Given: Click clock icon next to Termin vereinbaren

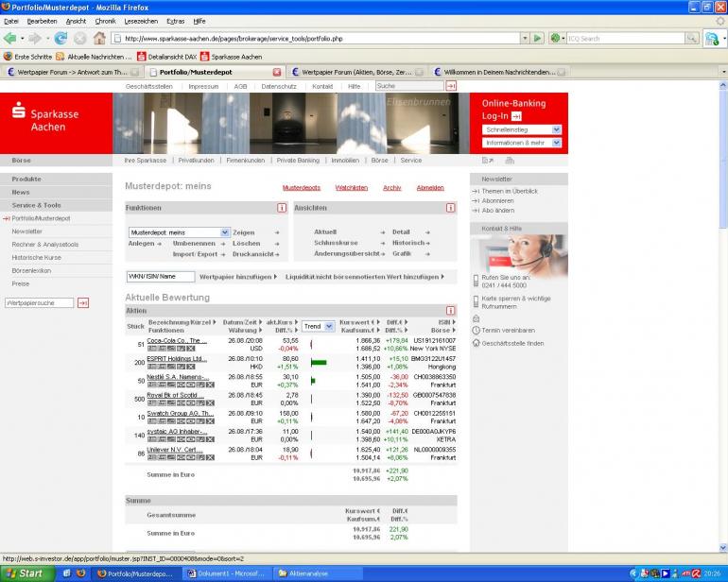Looking at the screenshot, I should 476,330.
